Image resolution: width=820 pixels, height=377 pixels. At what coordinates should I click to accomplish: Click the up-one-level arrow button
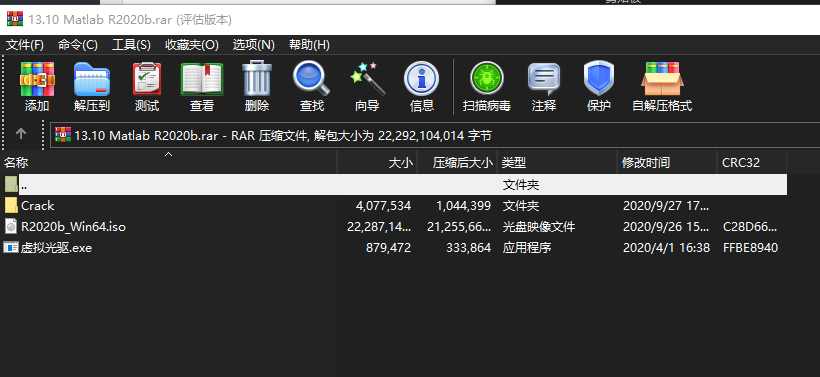21,134
